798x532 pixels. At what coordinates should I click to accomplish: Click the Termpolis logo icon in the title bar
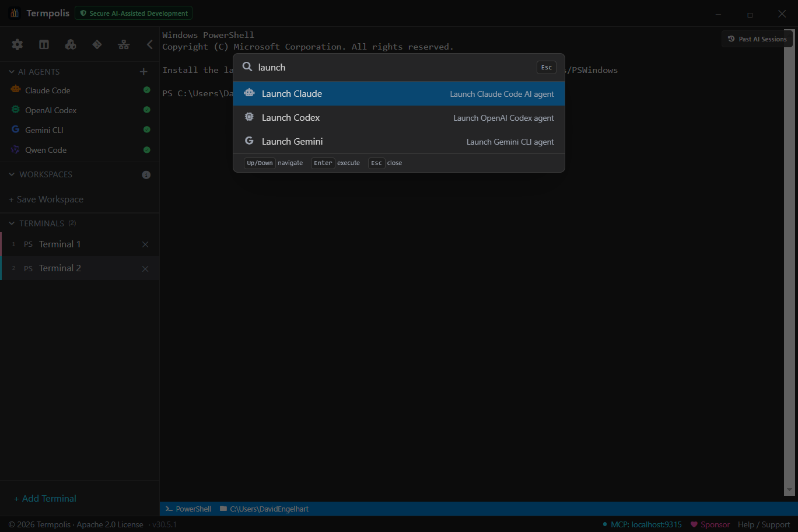click(x=15, y=13)
